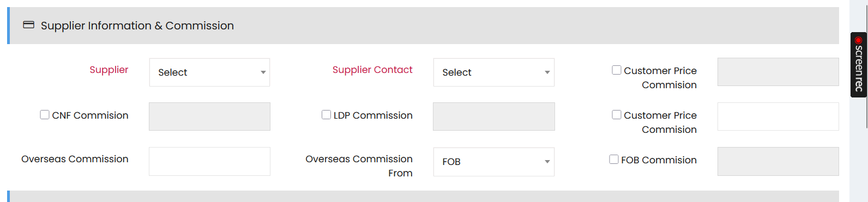Open the Supplier Select dropdown

coord(209,72)
